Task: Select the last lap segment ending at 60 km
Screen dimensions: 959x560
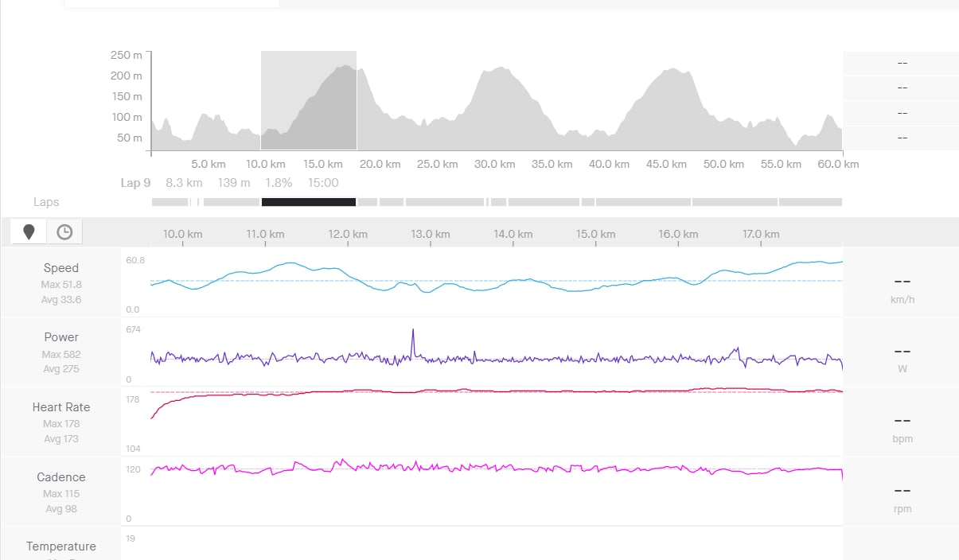Action: tap(810, 202)
